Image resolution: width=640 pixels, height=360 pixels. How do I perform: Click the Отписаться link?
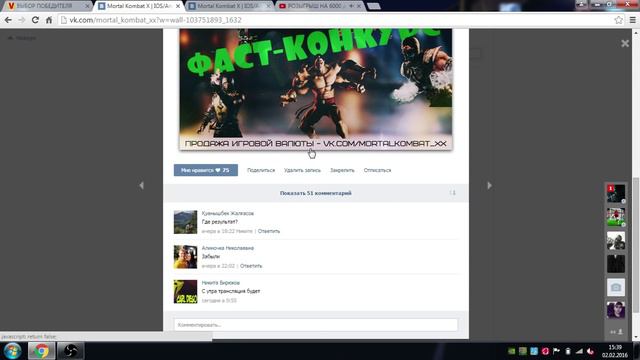tap(377, 170)
